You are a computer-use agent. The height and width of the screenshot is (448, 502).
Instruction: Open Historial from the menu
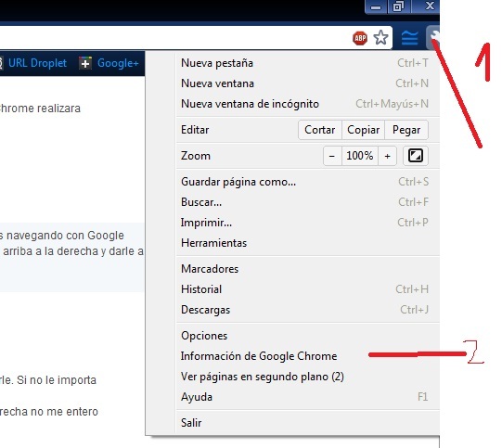pyautogui.click(x=308, y=289)
